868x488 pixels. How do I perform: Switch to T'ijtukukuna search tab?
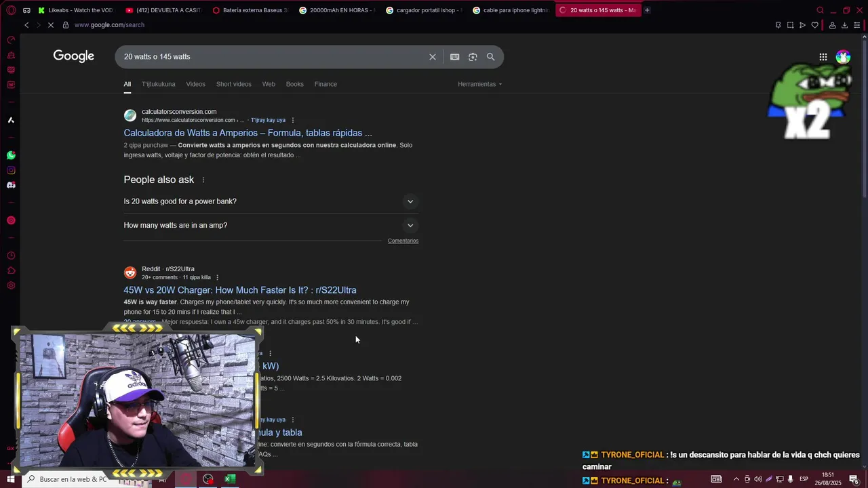tap(158, 84)
